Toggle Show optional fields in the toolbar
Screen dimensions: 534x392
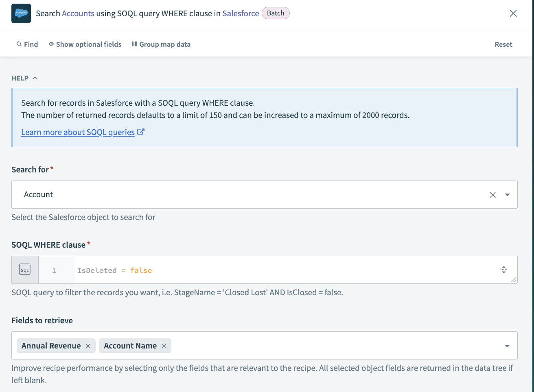coord(88,44)
